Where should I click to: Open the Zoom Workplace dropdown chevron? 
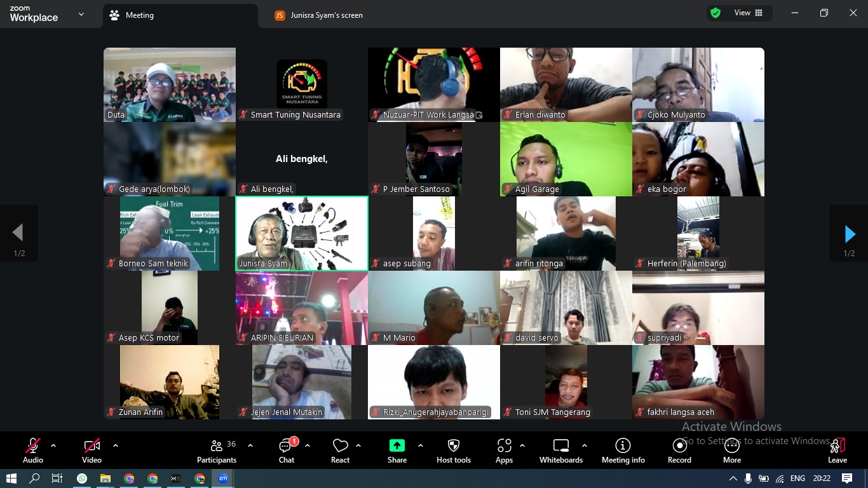(81, 14)
